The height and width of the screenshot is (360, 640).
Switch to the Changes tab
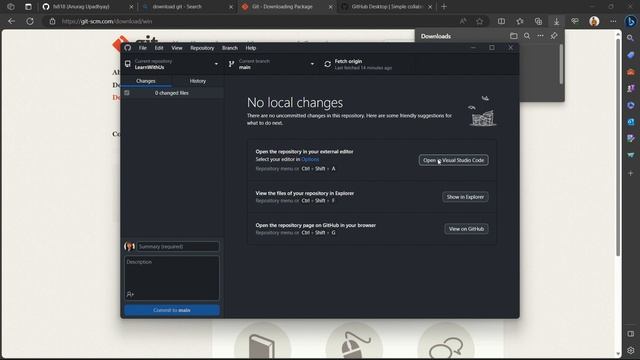click(x=146, y=81)
